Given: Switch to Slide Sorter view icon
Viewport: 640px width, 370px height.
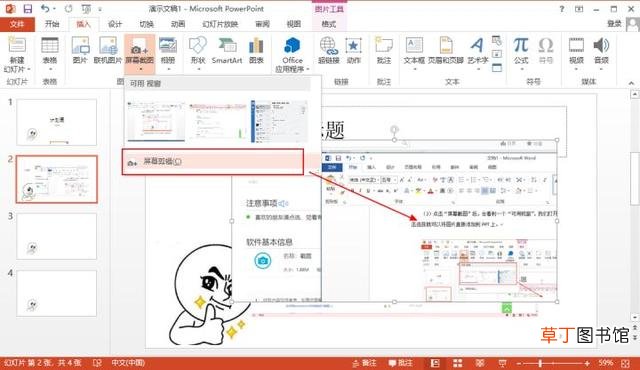Looking at the screenshot, I should click(458, 363).
